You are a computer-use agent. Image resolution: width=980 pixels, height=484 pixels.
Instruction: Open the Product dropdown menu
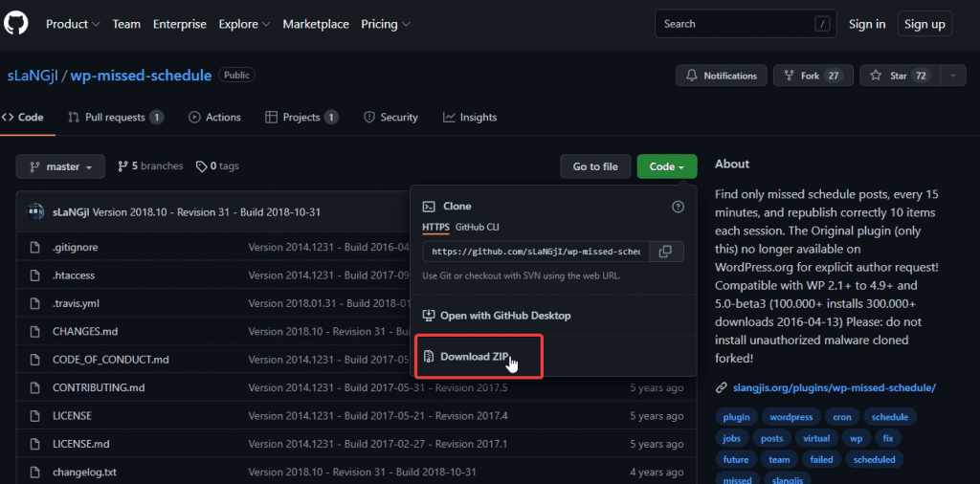pos(73,24)
